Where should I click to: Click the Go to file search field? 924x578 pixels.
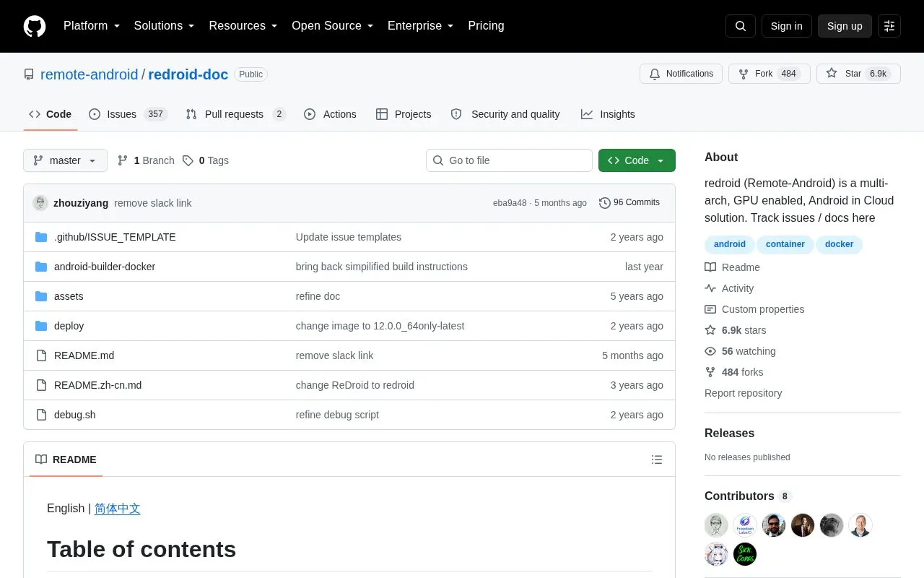click(x=509, y=160)
